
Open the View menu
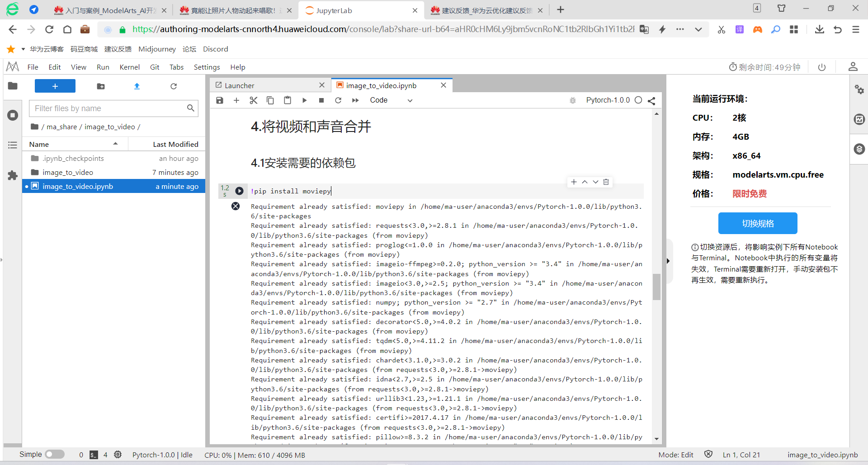tap(79, 67)
